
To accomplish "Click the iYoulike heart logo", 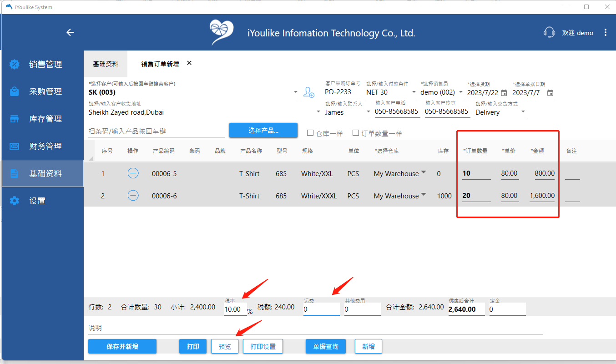I will (222, 32).
